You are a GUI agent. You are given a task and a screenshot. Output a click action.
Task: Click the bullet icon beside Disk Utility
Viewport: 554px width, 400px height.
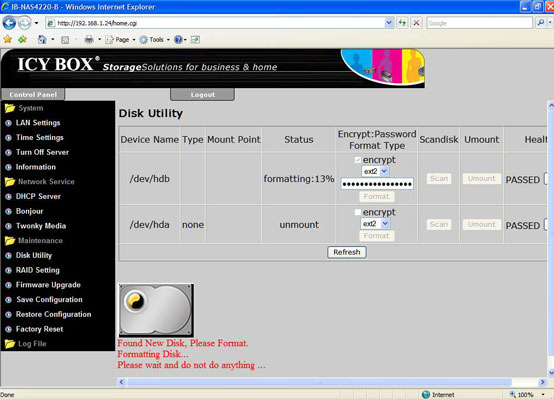click(x=8, y=256)
